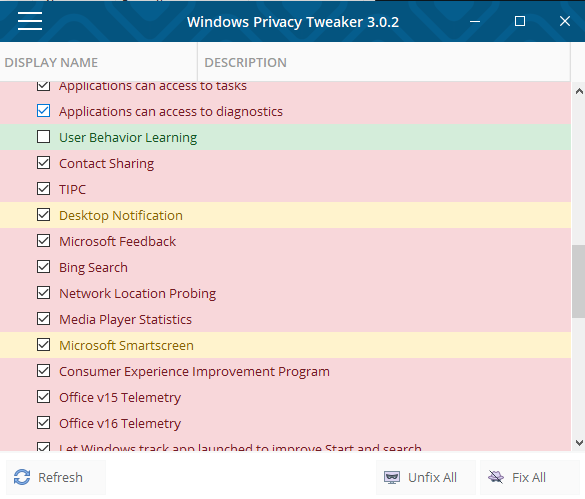Open the hamburger menu icon
This screenshot has width=585, height=499.
click(x=30, y=21)
